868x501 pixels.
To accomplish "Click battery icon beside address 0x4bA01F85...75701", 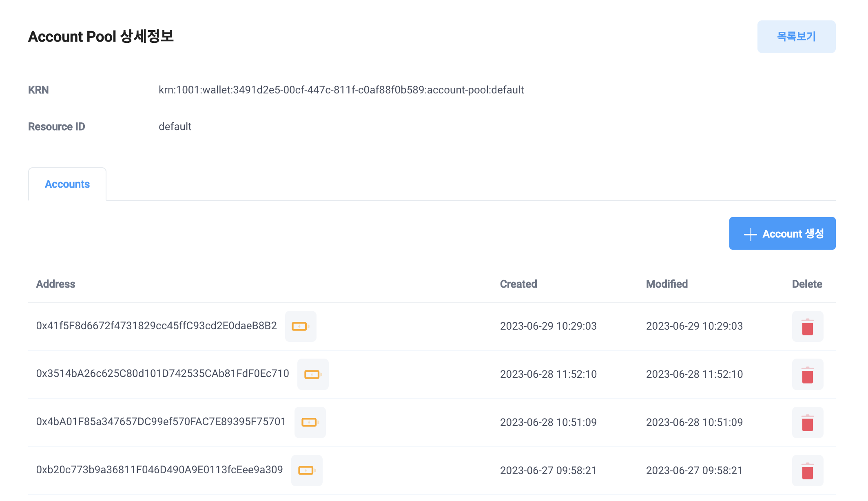I will (310, 422).
